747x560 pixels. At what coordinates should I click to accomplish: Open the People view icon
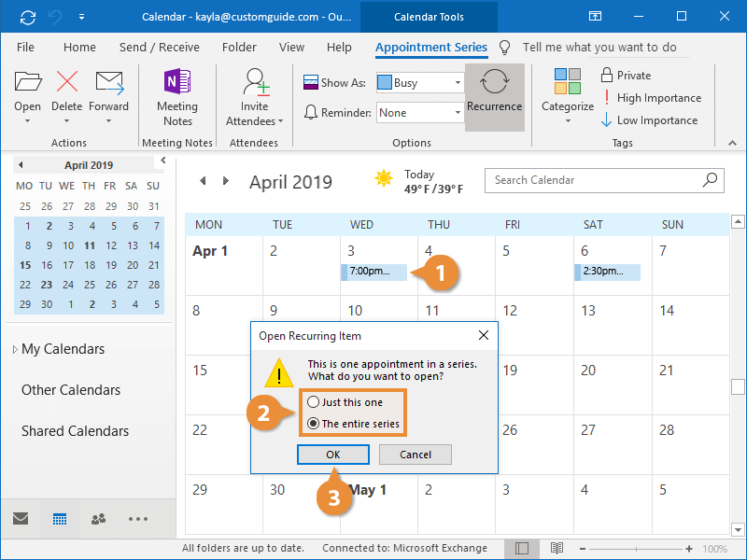pyautogui.click(x=98, y=519)
